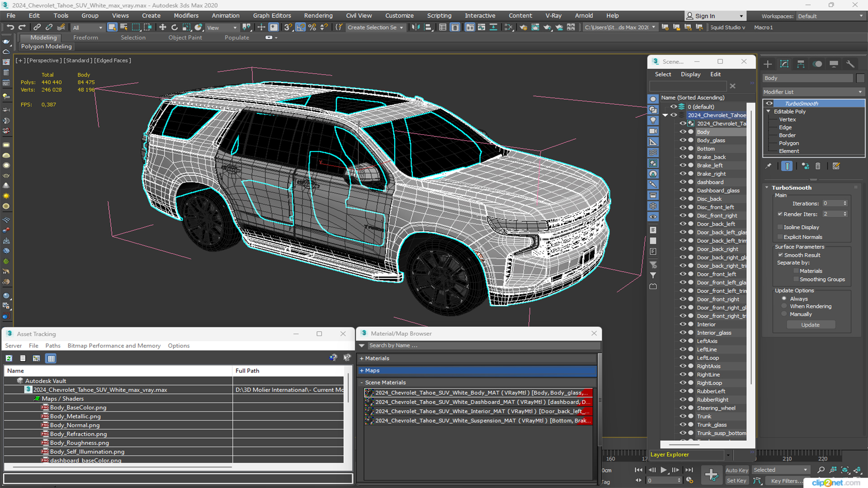Open the Rendering menu
Viewport: 868px width, 488px height.
318,15
